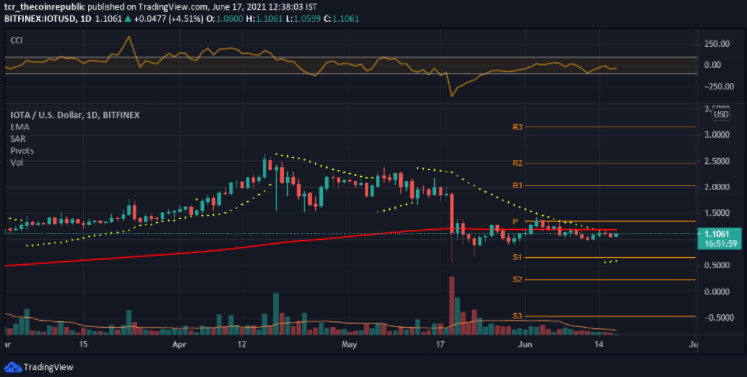Click the 12 date on time axis
Screen dimensions: 747x377
click(x=242, y=344)
